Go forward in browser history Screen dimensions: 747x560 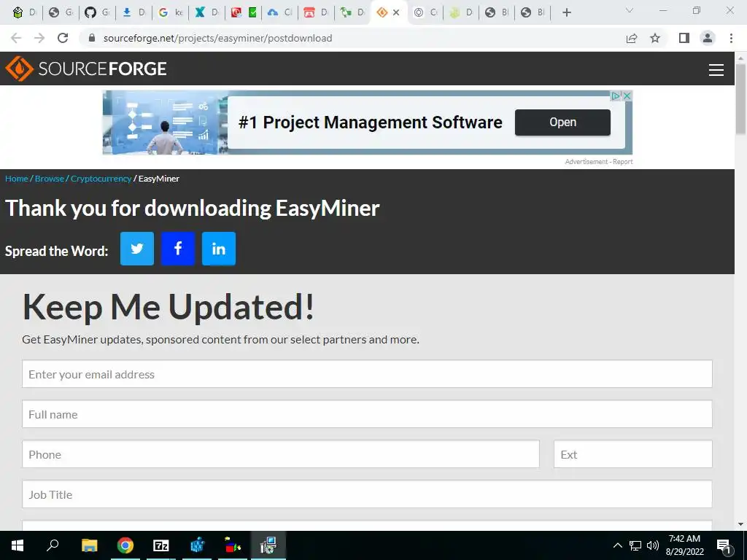point(39,38)
